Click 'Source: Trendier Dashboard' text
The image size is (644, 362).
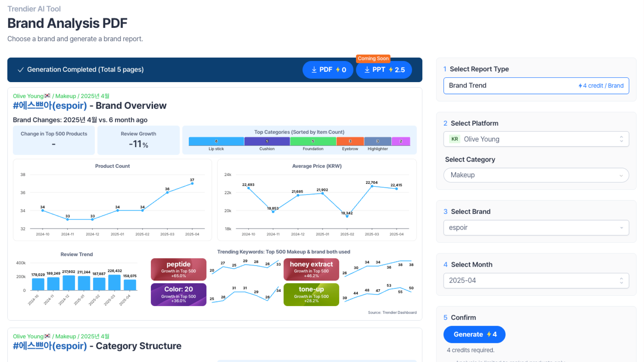[392, 312]
